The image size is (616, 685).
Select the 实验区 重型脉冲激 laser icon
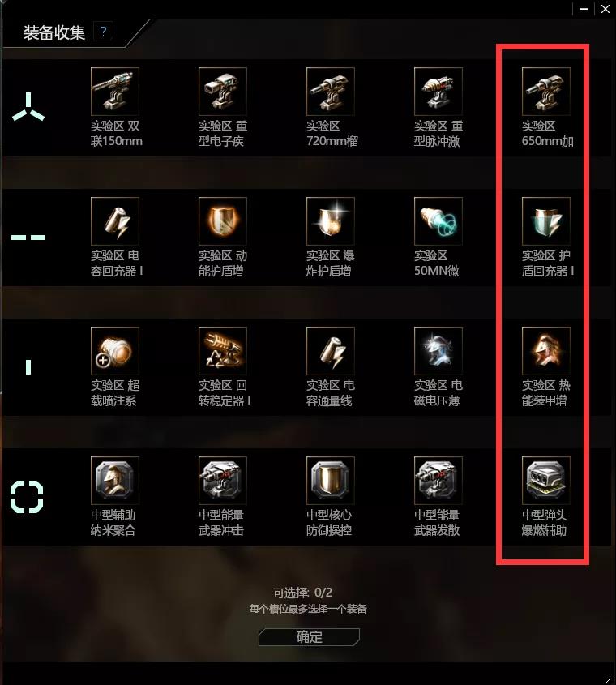[438, 92]
